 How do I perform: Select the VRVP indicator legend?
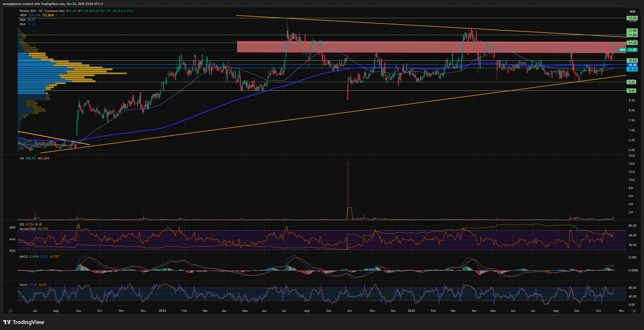23,15
